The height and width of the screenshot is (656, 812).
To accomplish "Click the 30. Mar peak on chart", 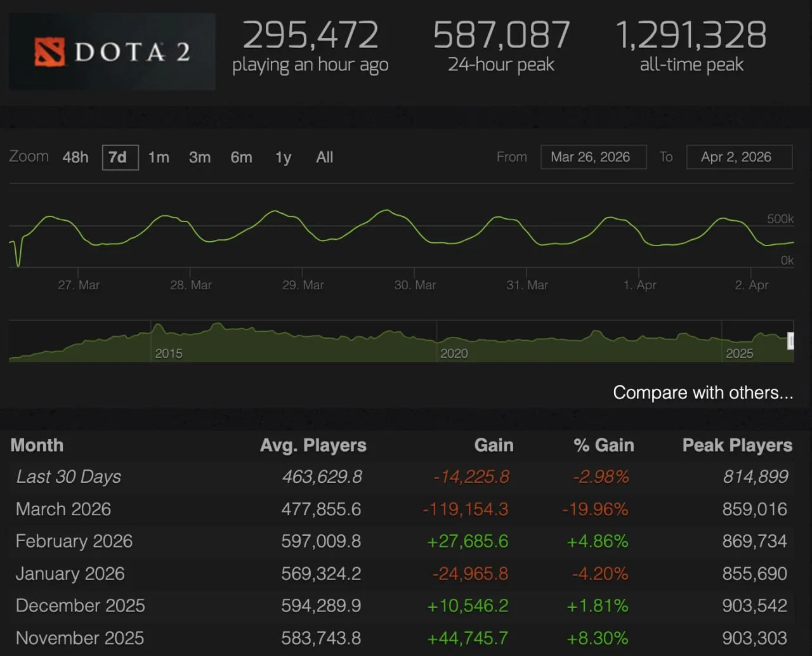I will coord(386,211).
